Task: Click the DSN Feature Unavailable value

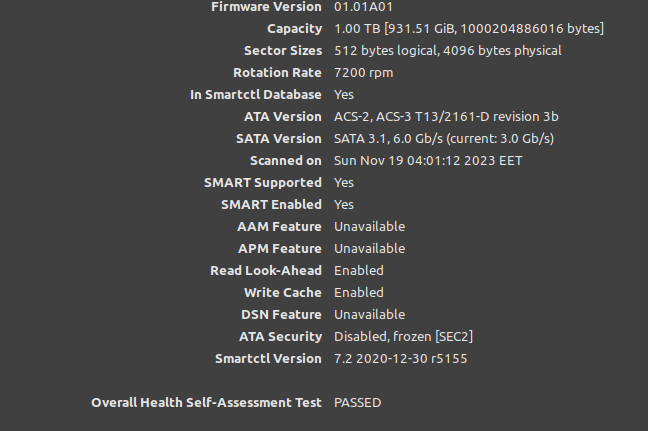Action: tap(369, 314)
